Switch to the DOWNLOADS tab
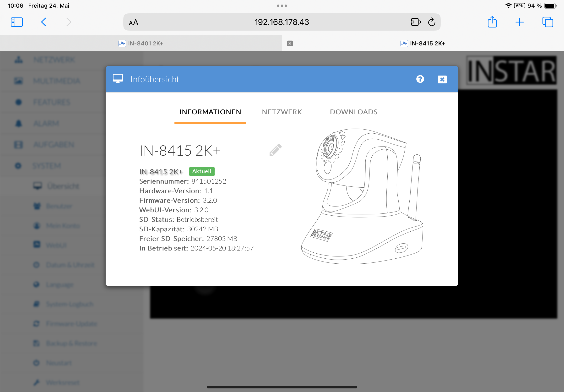Image resolution: width=564 pixels, height=392 pixels. coord(353,112)
